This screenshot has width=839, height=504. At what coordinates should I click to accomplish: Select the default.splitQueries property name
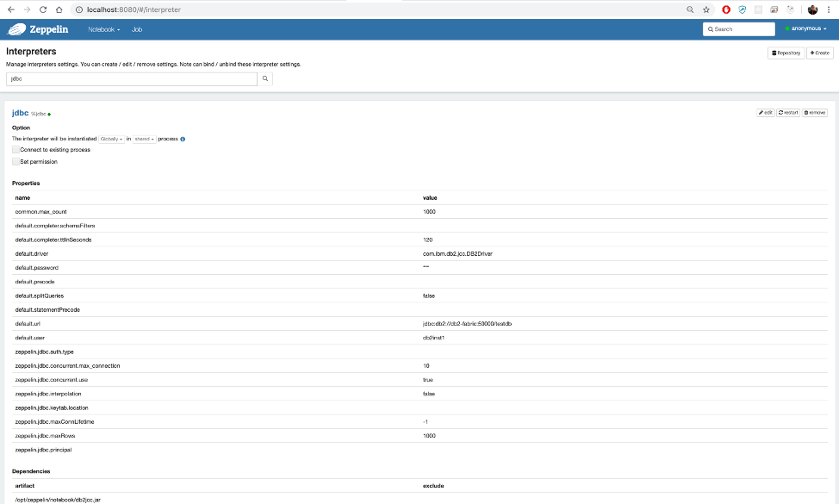(x=39, y=296)
